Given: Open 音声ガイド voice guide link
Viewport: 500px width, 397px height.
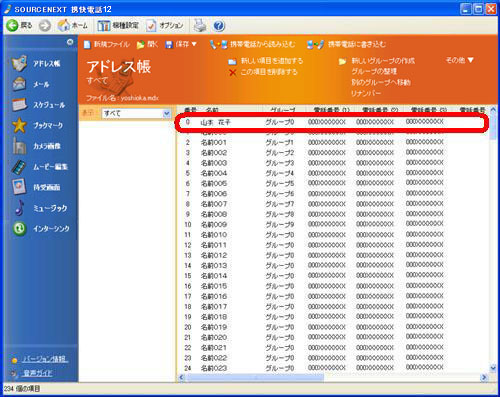Looking at the screenshot, I should [37, 373].
